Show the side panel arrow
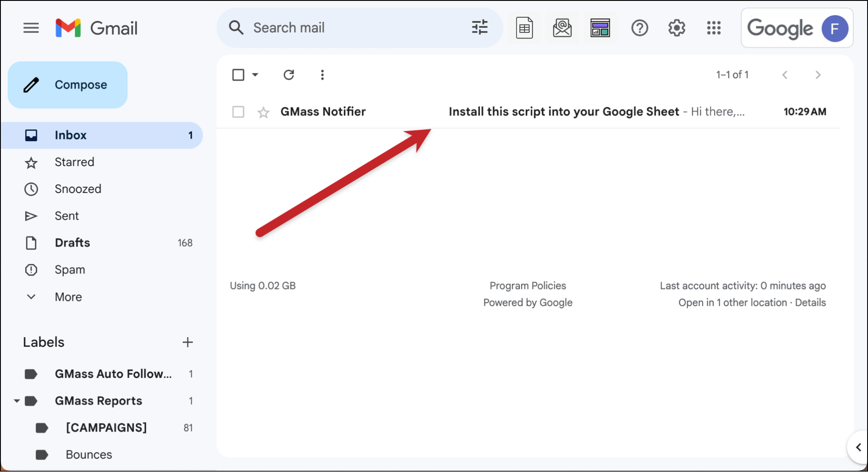Screen dimensions: 868x472 pos(858,447)
